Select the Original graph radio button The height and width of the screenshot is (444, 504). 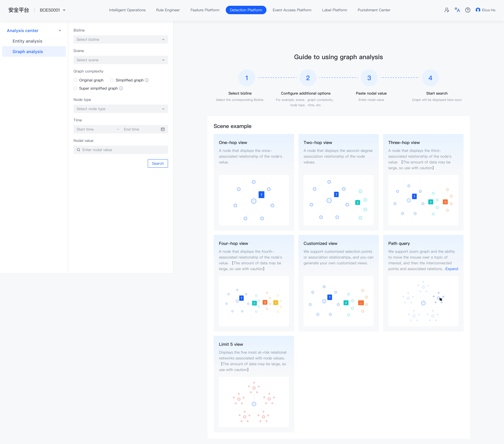point(75,80)
